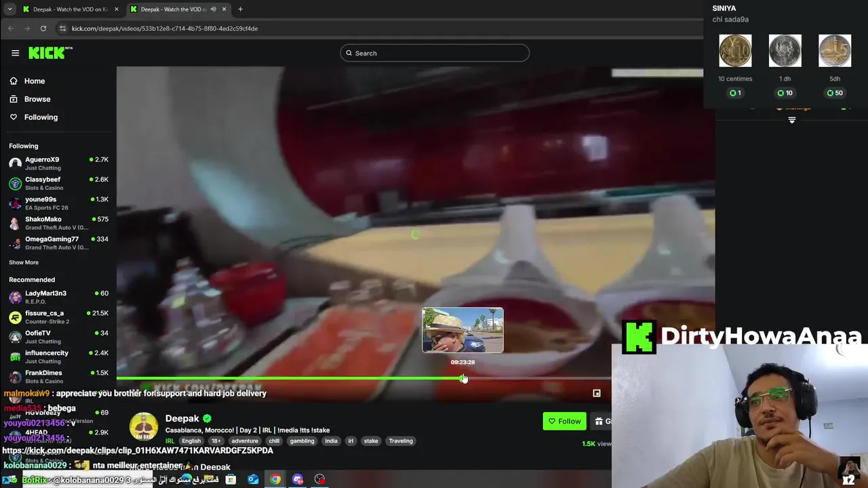Select the india tag
The height and width of the screenshot is (488, 868).
331,441
